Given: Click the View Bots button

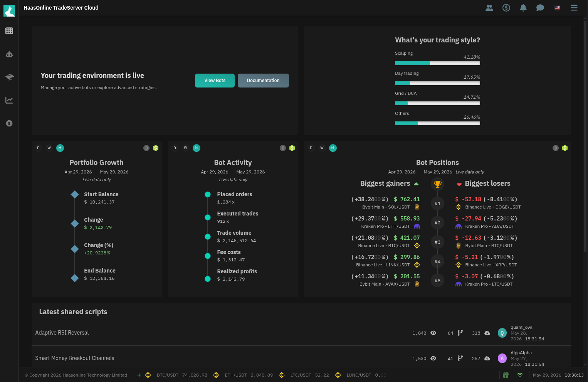Looking at the screenshot, I should pyautogui.click(x=215, y=81).
